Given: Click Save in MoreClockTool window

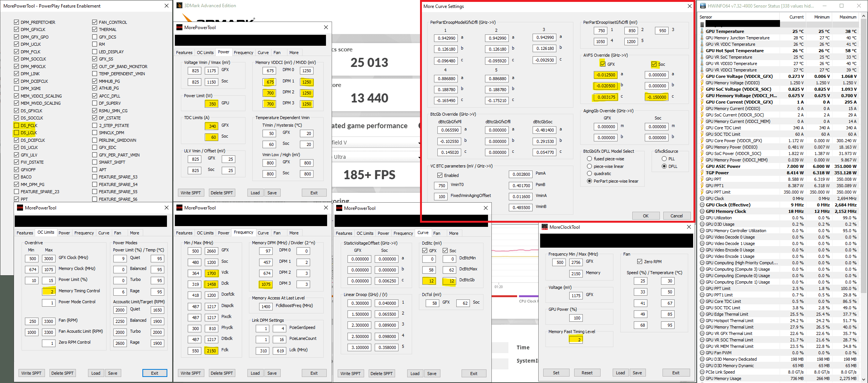Looking at the screenshot, I should pos(637,373).
